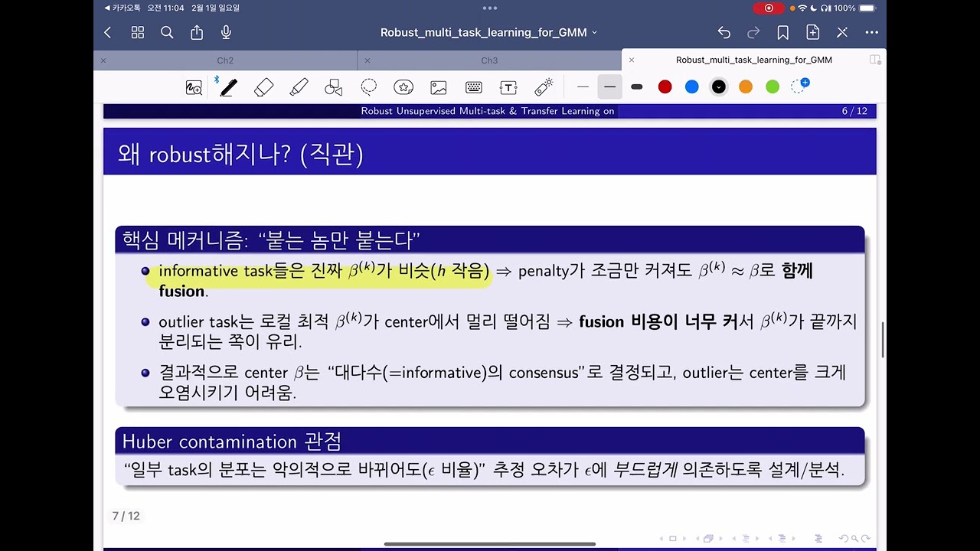The height and width of the screenshot is (551, 980).
Task: Open the split view icon beside tabs
Action: pyautogui.click(x=875, y=60)
